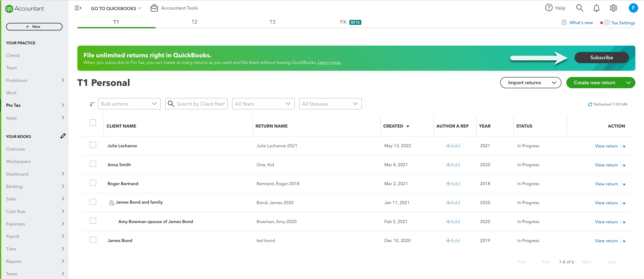Viewport: 644px width, 279px height.
Task: Add author rep for Amy Bowman row
Action: (453, 221)
